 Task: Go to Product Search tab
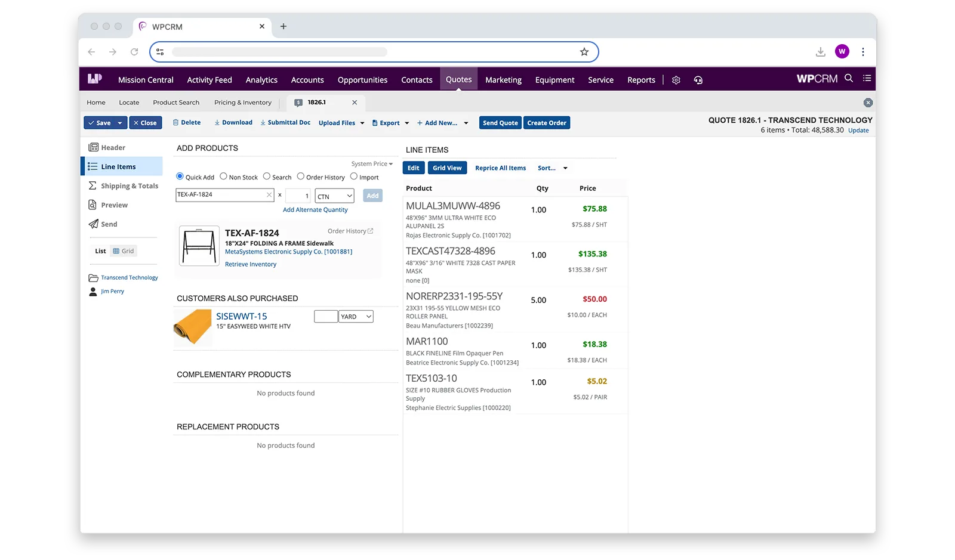click(176, 103)
